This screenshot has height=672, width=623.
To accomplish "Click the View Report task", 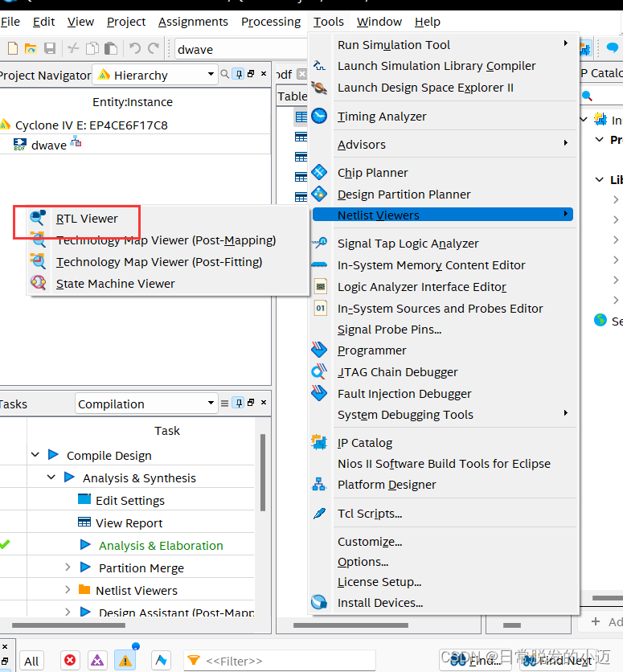I will pos(129,522).
